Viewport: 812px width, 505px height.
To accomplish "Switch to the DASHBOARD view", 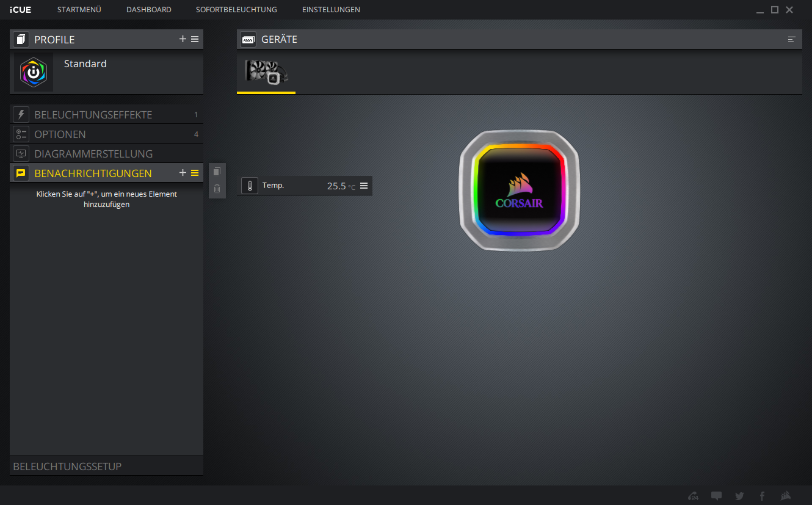I will [x=148, y=10].
